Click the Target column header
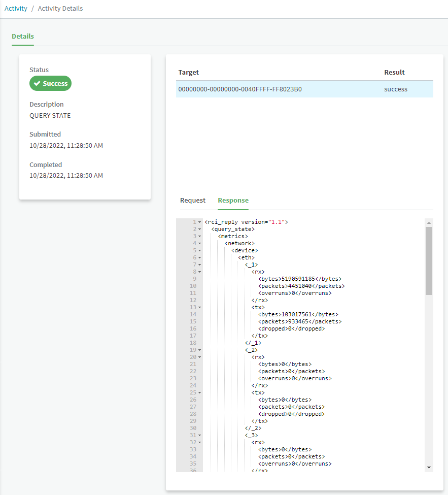The image size is (448, 495). [x=189, y=72]
